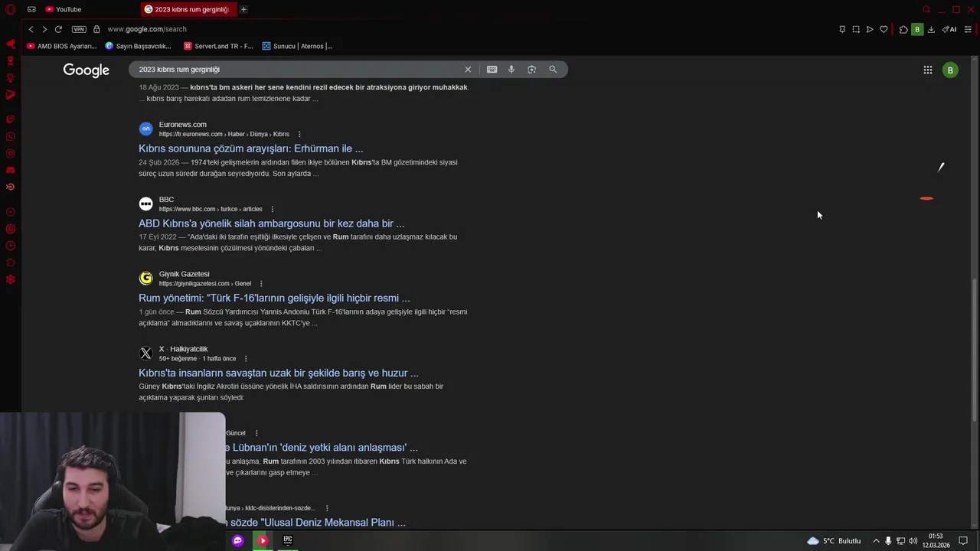The width and height of the screenshot is (980, 551).
Task: Open the Easy Setup sliders icon
Action: click(968, 29)
